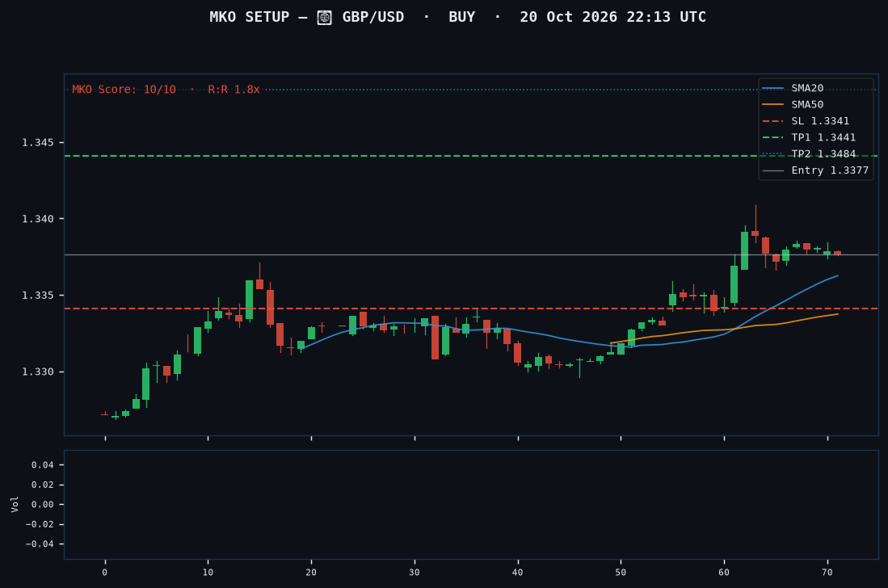Image resolution: width=888 pixels, height=588 pixels.
Task: Click the x-axis tick label 20
Action: coord(311,572)
